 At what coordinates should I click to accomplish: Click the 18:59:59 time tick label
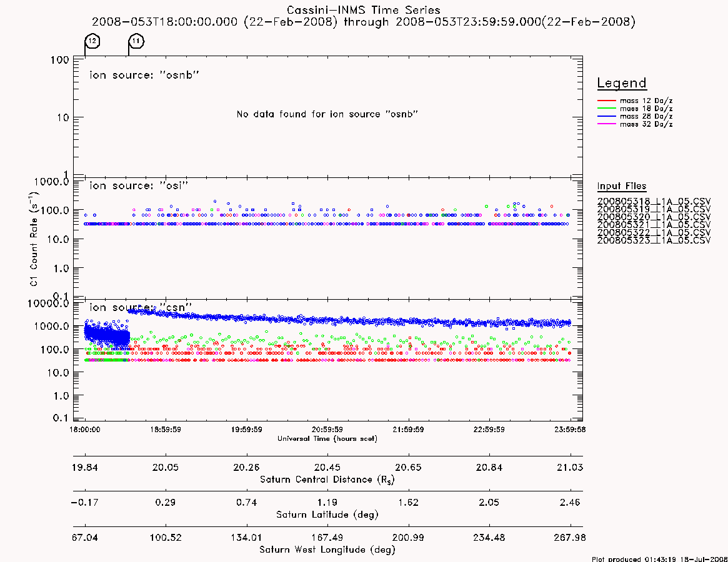click(x=166, y=430)
